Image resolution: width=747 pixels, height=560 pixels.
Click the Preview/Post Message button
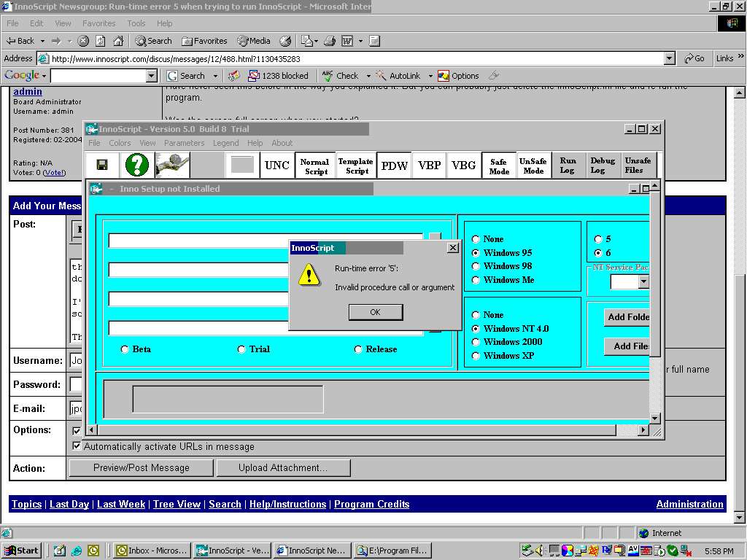point(141,467)
